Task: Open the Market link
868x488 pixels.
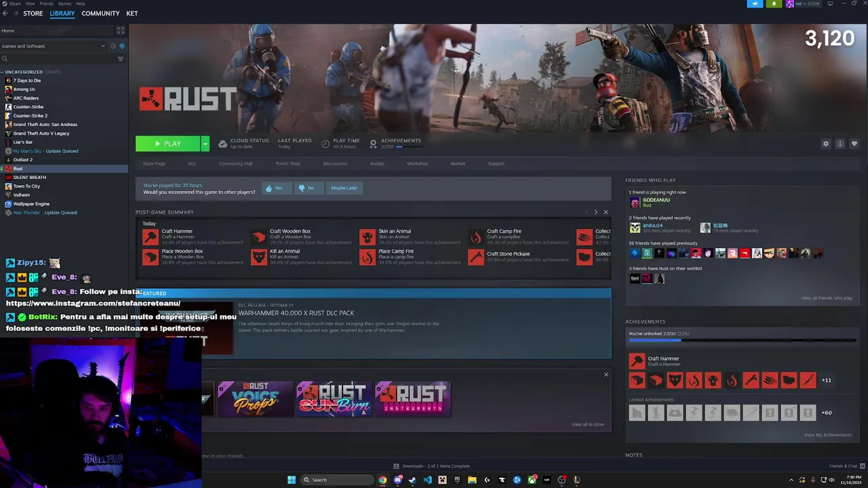Action: pyautogui.click(x=458, y=163)
